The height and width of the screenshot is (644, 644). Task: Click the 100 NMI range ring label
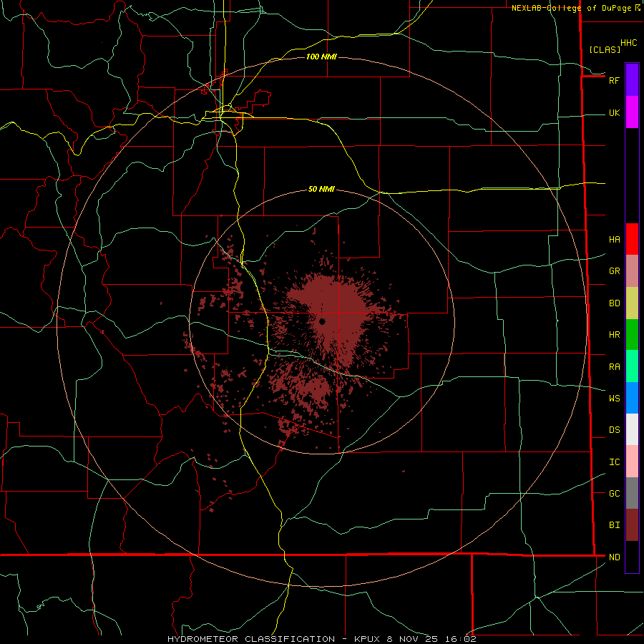pos(321,57)
